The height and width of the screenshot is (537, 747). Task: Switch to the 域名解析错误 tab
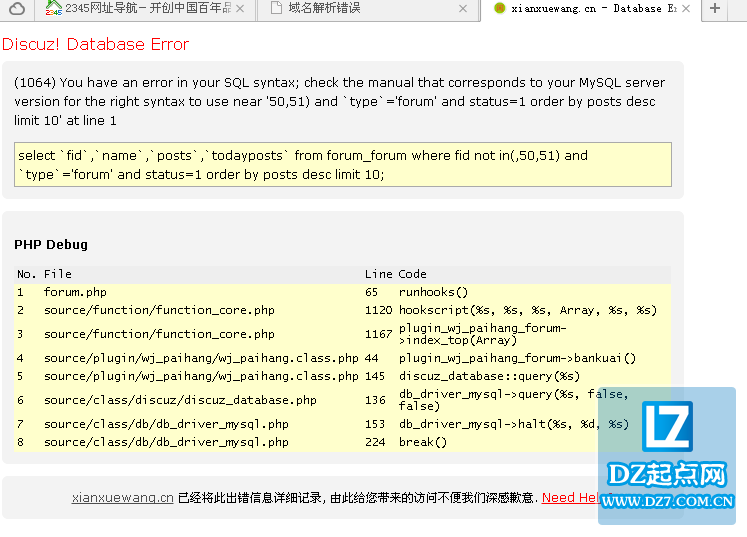coord(367,9)
